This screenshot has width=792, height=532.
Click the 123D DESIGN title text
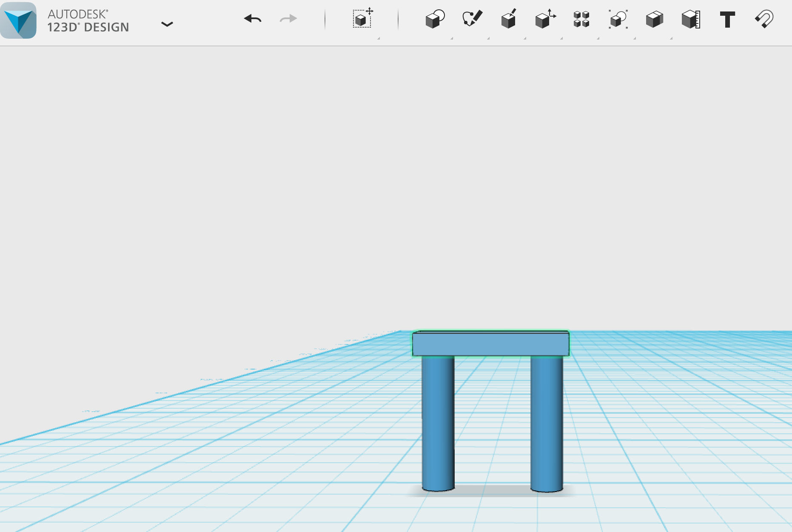pyautogui.click(x=88, y=27)
